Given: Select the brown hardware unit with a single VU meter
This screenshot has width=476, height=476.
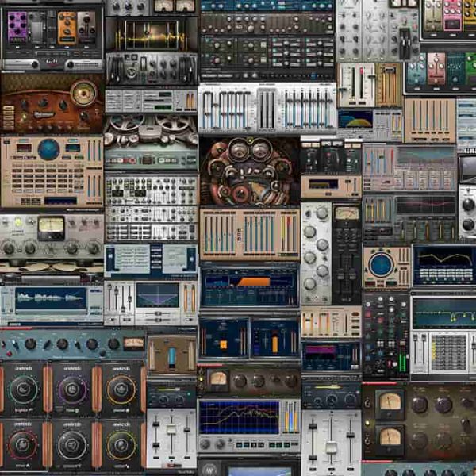Looking at the screenshot, I should (249, 381).
